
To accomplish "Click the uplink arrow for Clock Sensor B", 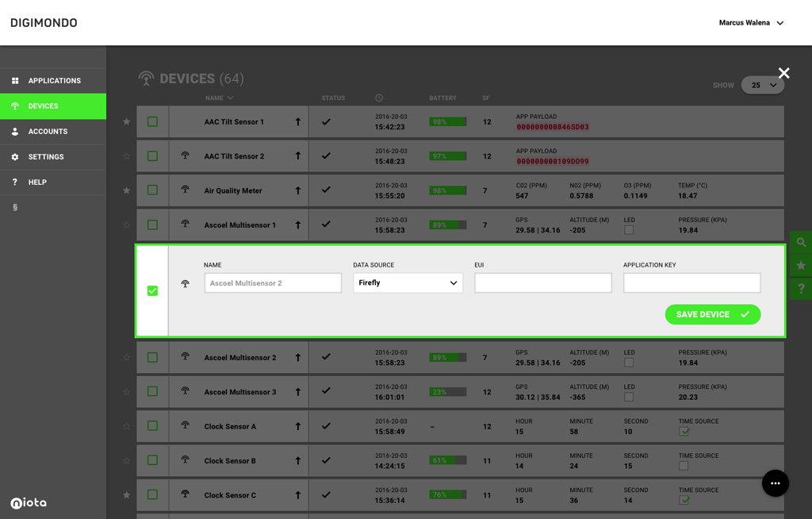I will click(x=298, y=460).
